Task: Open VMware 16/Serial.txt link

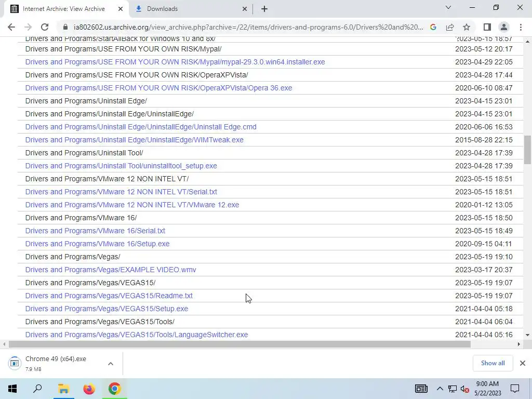Action: [x=95, y=231]
